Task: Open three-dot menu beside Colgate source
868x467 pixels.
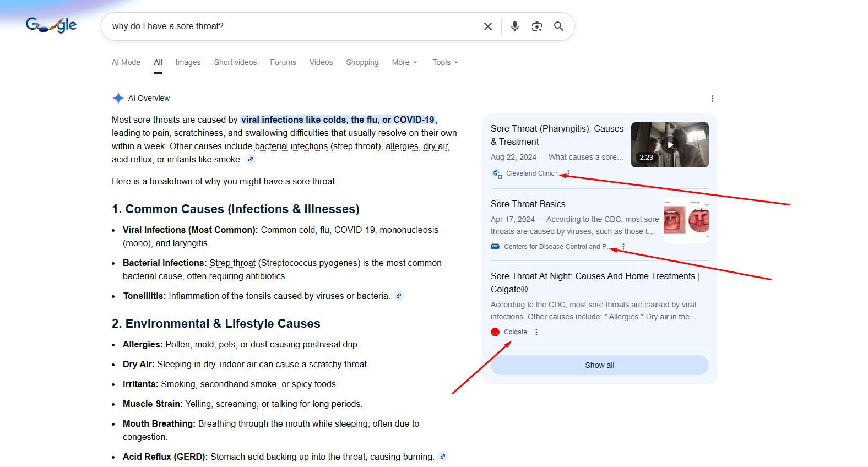Action: [536, 332]
